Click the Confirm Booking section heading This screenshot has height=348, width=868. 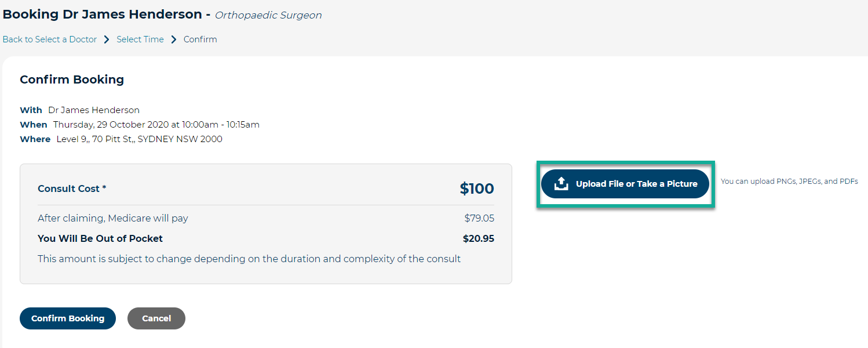click(72, 79)
